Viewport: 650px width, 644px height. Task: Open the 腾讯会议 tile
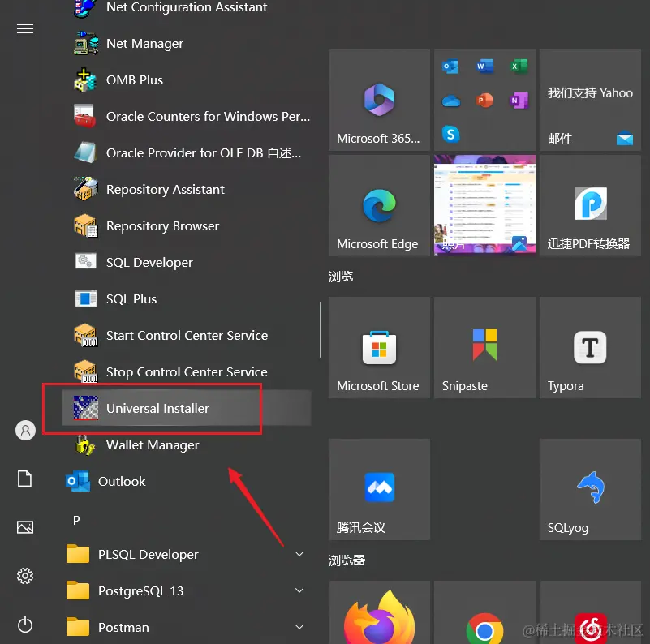(x=379, y=489)
